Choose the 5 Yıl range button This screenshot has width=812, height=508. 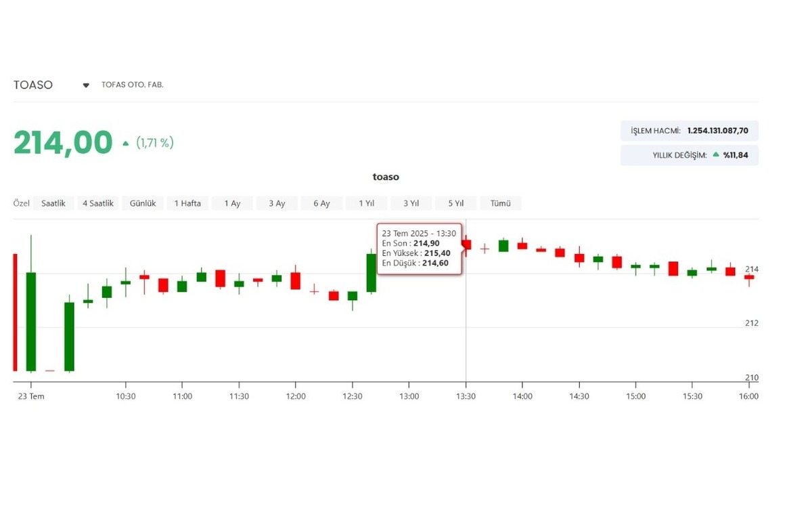[x=455, y=203]
